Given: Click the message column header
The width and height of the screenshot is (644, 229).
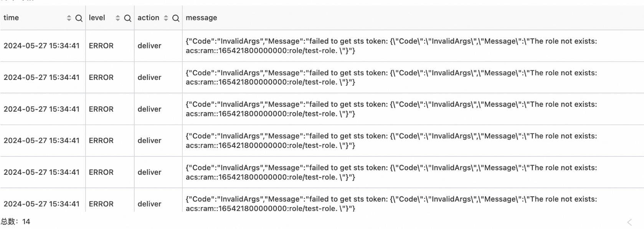Looking at the screenshot, I should [x=201, y=18].
